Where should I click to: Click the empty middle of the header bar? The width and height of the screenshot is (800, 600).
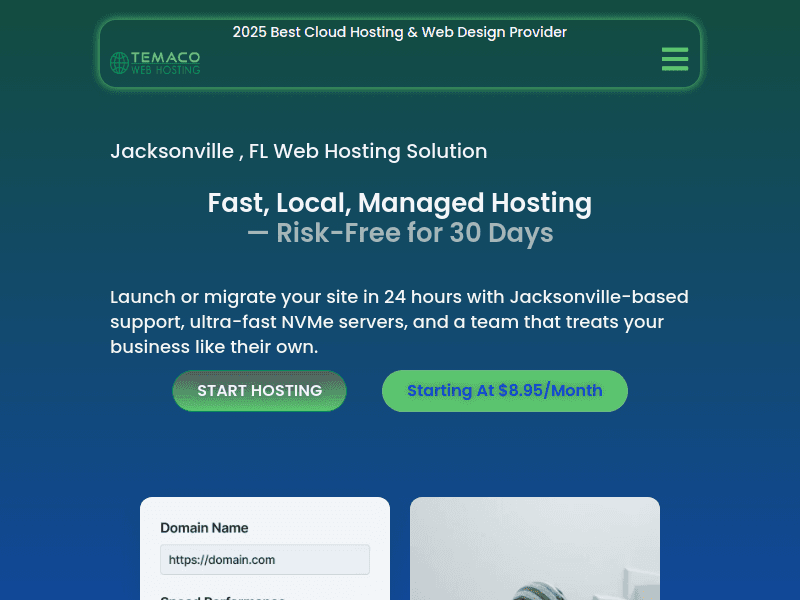tap(420, 64)
